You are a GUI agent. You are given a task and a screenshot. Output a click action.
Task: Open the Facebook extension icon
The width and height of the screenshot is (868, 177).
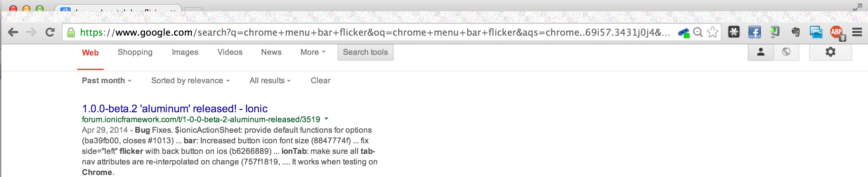coord(754,32)
